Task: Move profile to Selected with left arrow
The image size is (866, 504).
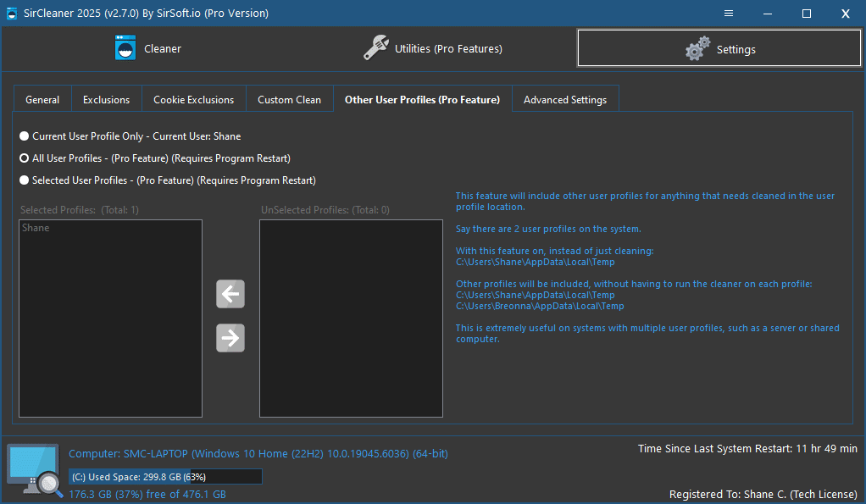Action: [230, 294]
